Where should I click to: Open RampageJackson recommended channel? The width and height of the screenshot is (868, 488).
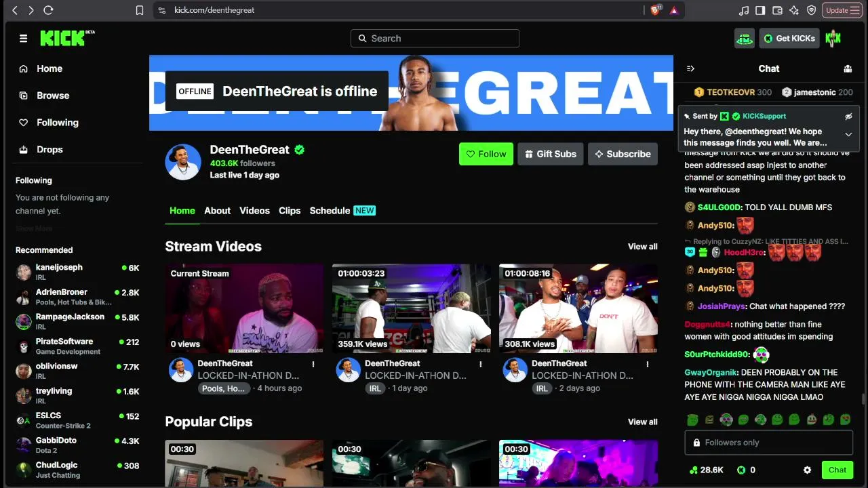tap(77, 321)
